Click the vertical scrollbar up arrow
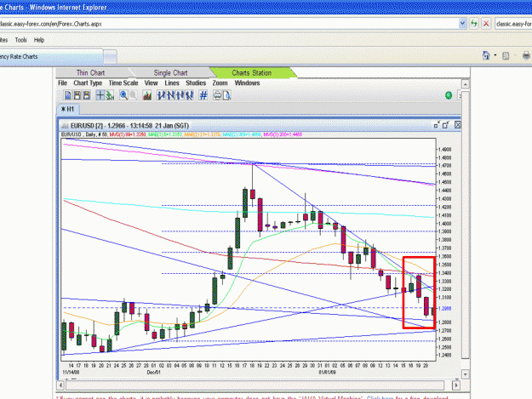 (x=465, y=83)
